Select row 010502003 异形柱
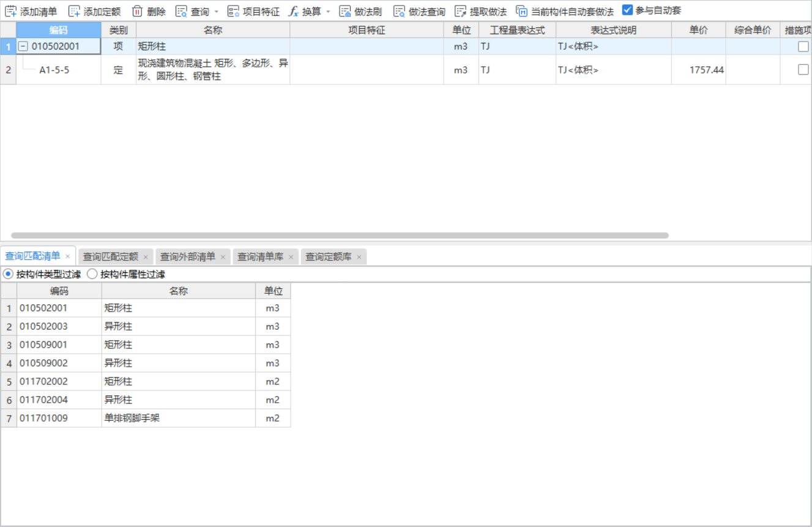 coord(146,326)
